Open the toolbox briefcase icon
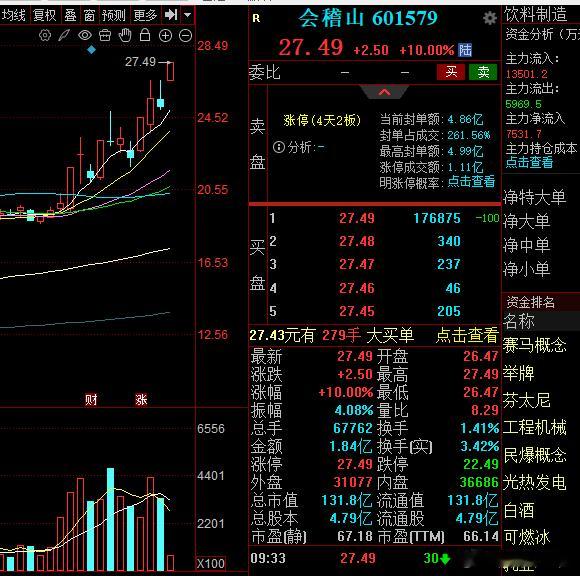Viewport: 580px width, 576px height. click(105, 36)
